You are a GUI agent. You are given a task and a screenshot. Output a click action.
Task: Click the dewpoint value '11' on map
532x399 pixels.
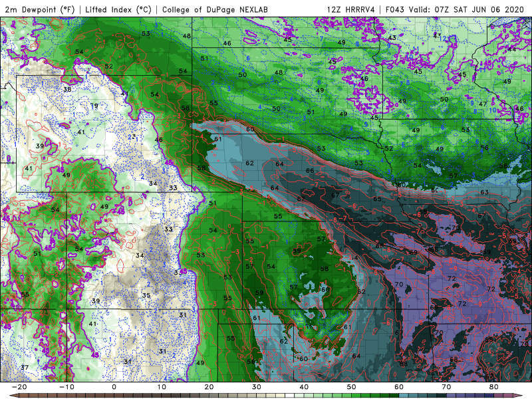pyautogui.click(x=309, y=327)
